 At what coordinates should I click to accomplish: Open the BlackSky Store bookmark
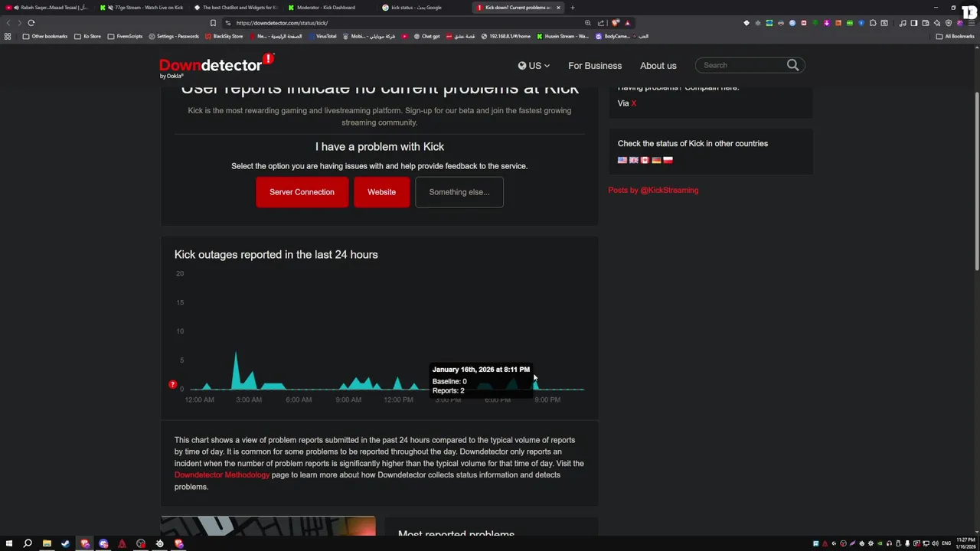tap(224, 36)
